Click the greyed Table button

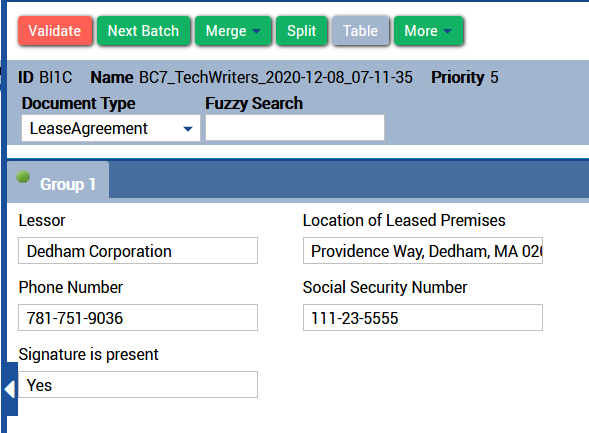coord(360,31)
